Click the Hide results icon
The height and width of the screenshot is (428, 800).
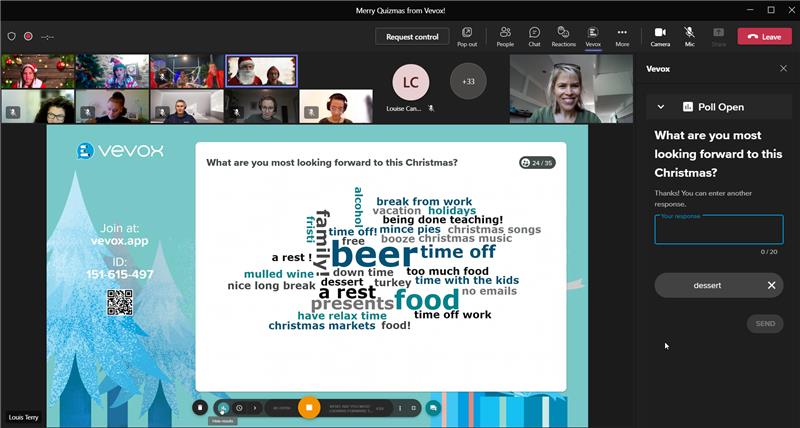[223, 408]
